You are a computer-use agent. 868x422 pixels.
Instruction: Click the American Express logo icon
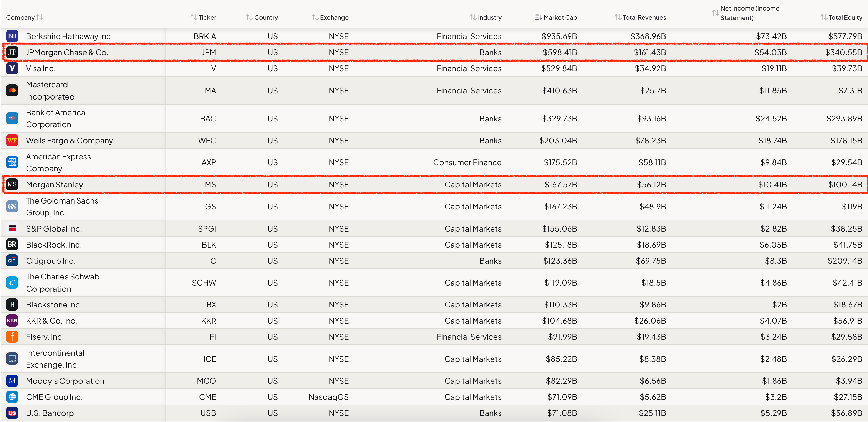pyautogui.click(x=12, y=162)
